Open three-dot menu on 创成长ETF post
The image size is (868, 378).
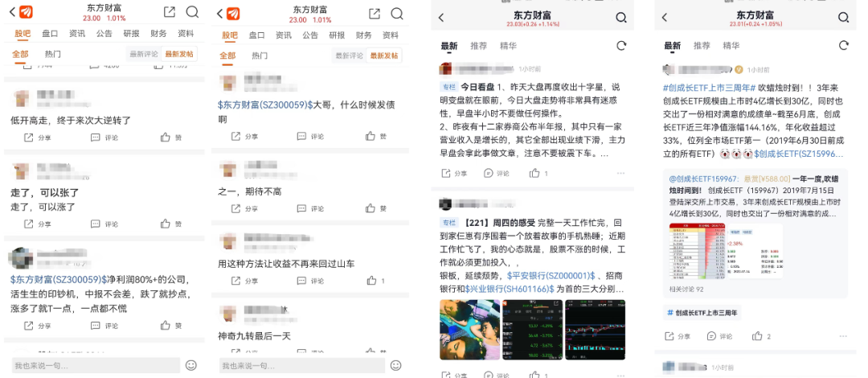click(843, 336)
